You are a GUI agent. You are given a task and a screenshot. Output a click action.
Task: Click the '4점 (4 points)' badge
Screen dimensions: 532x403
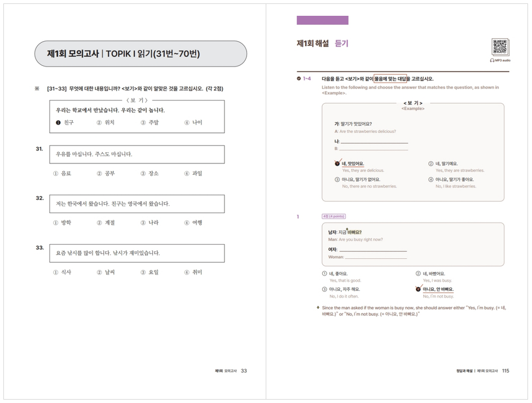click(x=334, y=216)
